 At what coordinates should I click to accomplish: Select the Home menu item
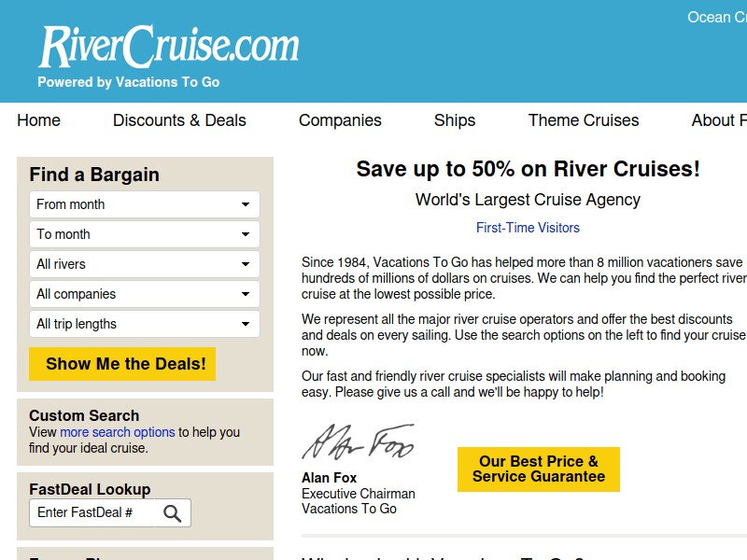(38, 120)
